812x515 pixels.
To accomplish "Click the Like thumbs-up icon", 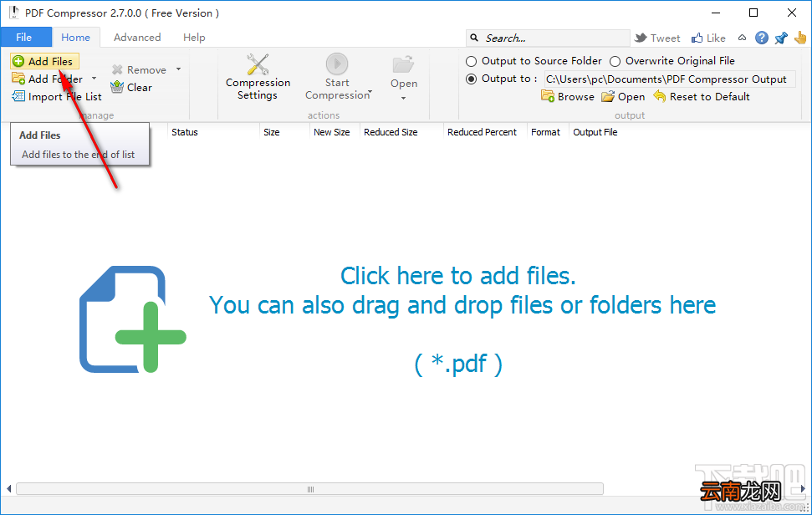I will [697, 38].
